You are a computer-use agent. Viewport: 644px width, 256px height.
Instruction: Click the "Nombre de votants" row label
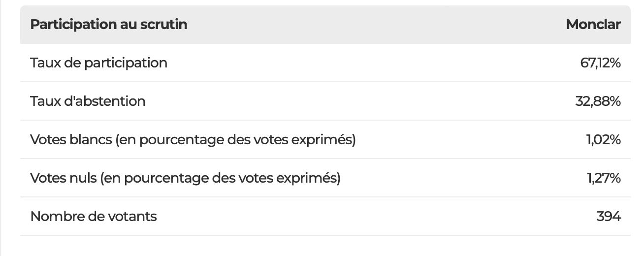click(94, 216)
